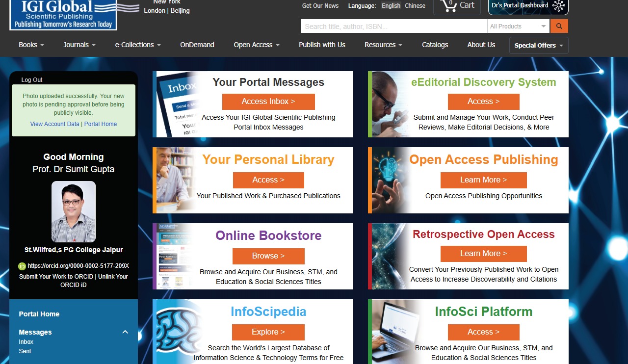Viewport: 628px width, 364px height.
Task: Click the green ORCID iD icon
Action: [x=22, y=266]
